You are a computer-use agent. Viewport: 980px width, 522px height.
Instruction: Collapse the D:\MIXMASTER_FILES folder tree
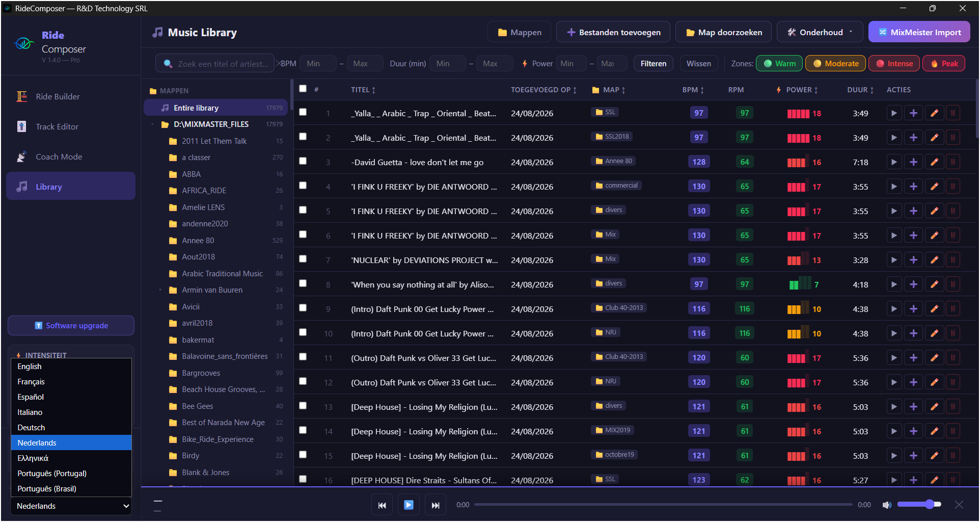[152, 124]
